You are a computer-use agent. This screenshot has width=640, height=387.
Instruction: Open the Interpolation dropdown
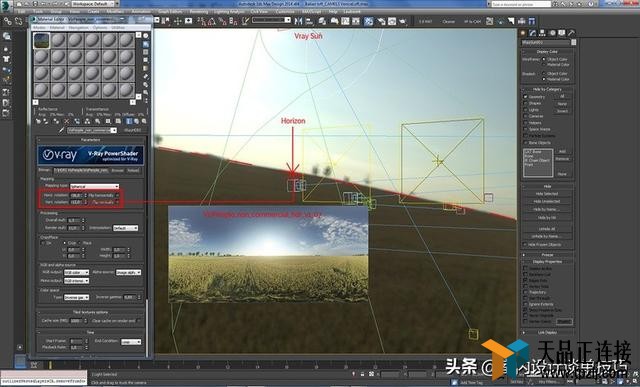pyautogui.click(x=125, y=228)
